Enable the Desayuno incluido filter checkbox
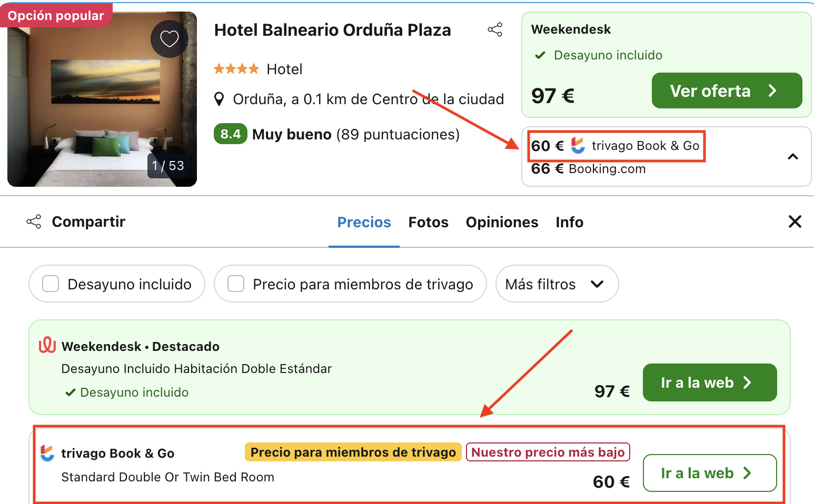The width and height of the screenshot is (814, 504). tap(51, 284)
